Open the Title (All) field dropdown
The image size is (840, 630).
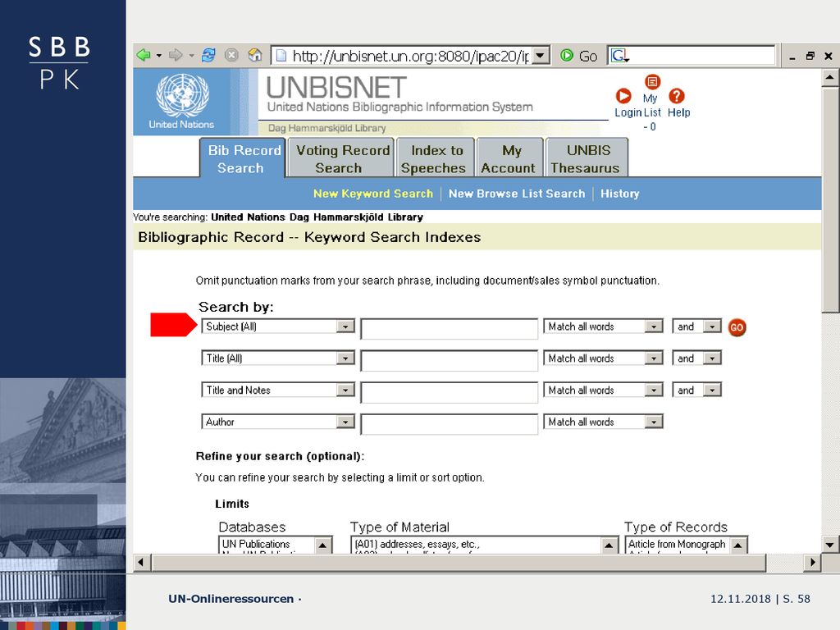pos(345,358)
